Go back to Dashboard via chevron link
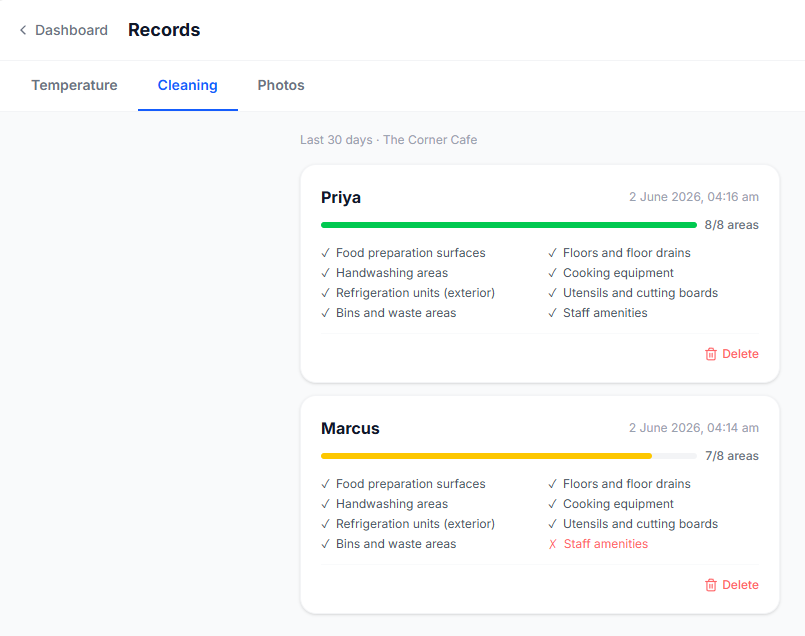This screenshot has height=636, width=805. tap(64, 30)
